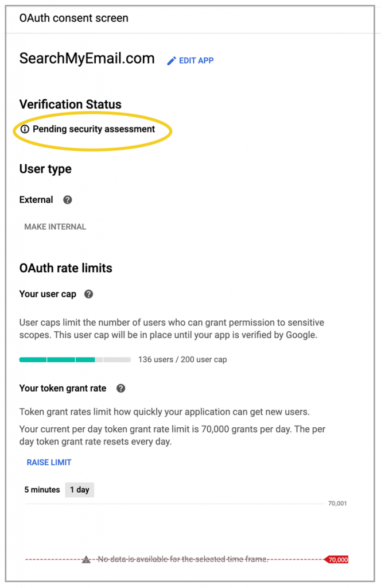Click MAKE INTERNAL to change user type
The image size is (381, 588).
[x=55, y=227]
